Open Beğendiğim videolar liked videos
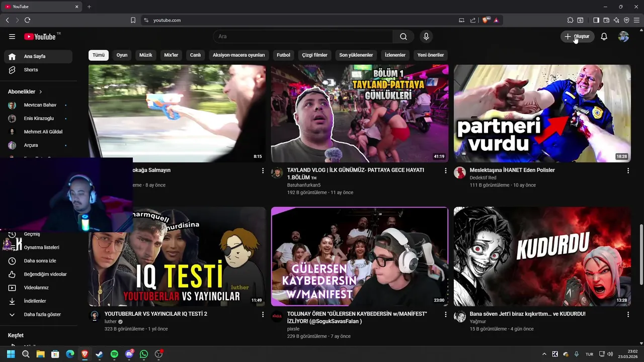 coord(38,274)
